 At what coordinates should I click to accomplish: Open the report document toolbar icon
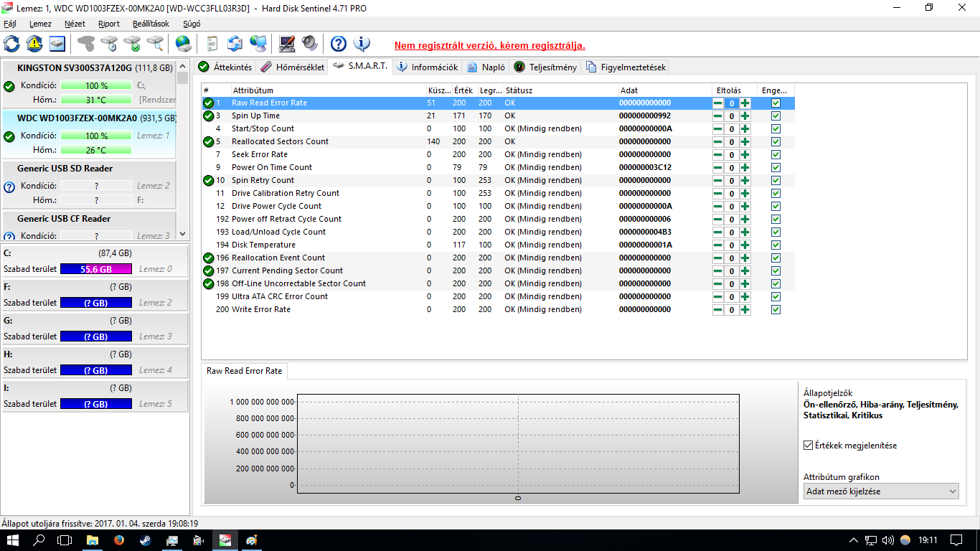coord(212,44)
